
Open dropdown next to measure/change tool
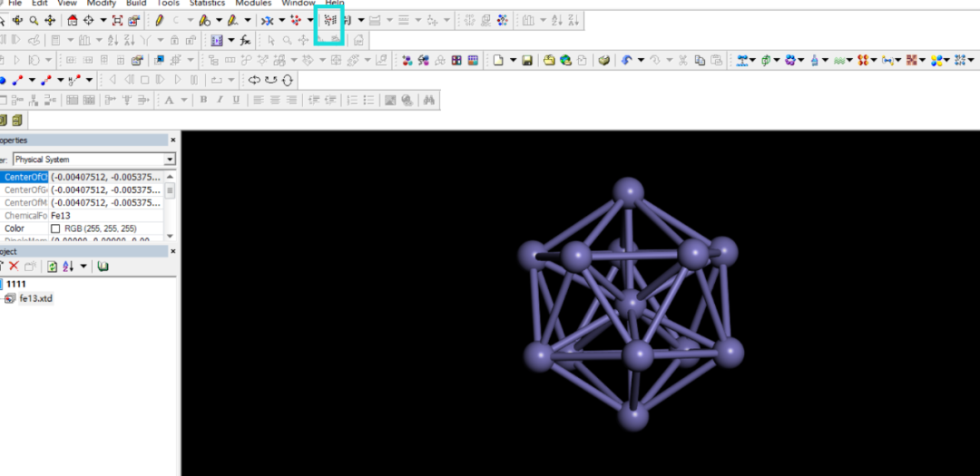click(x=282, y=21)
